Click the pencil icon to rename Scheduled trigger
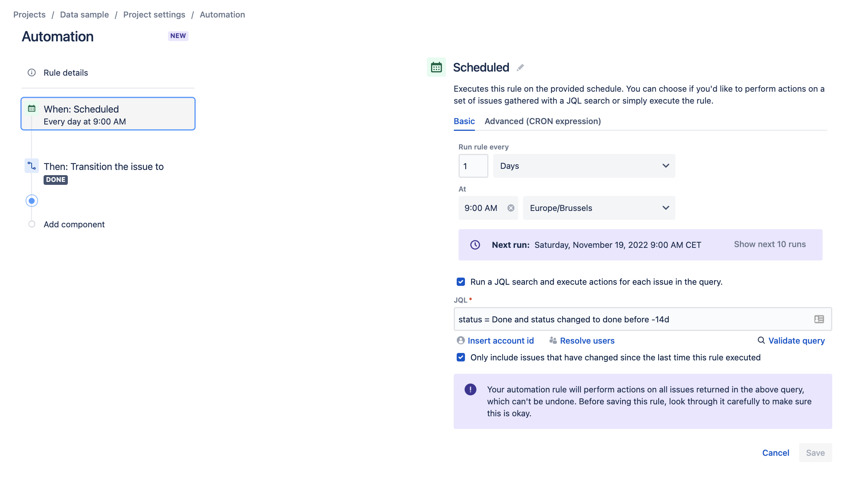 (520, 67)
